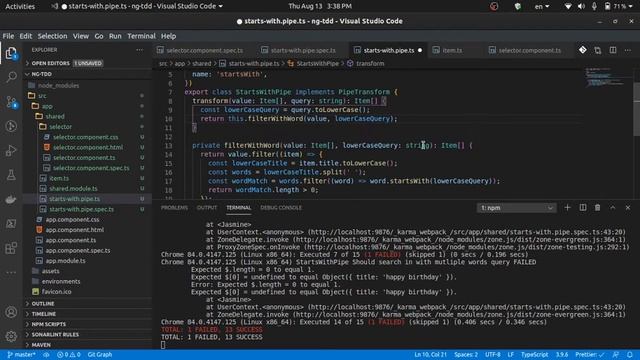Switch to the Problems panel tab
This screenshot has height=360, width=640.
coord(174,208)
